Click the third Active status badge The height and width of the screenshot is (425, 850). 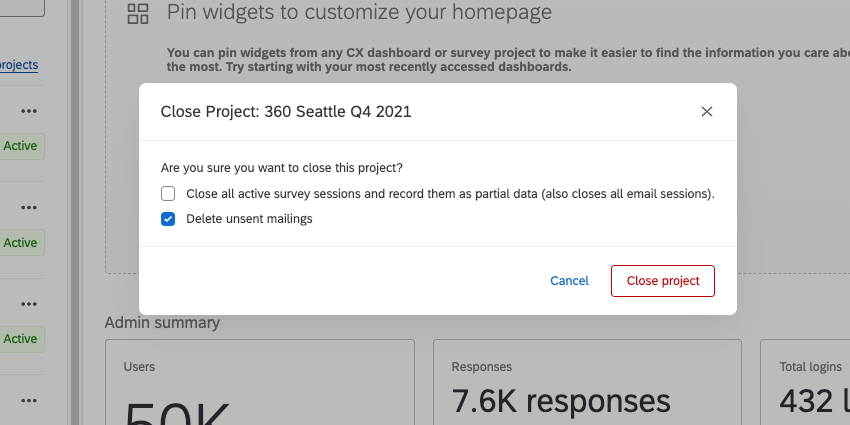click(20, 339)
